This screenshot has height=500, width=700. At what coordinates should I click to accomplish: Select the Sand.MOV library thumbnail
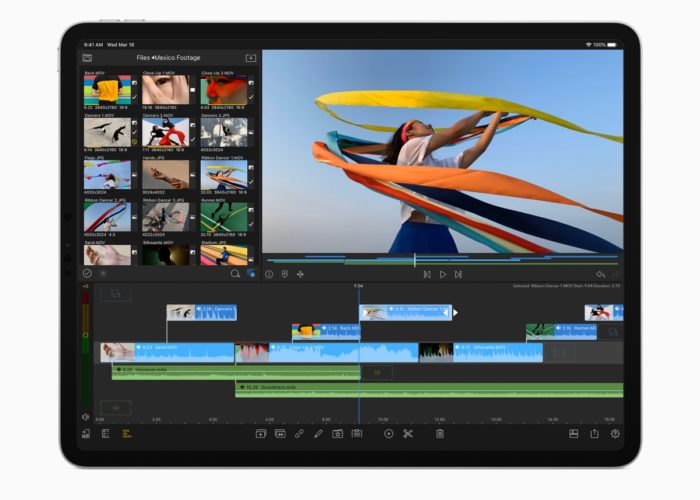107,255
